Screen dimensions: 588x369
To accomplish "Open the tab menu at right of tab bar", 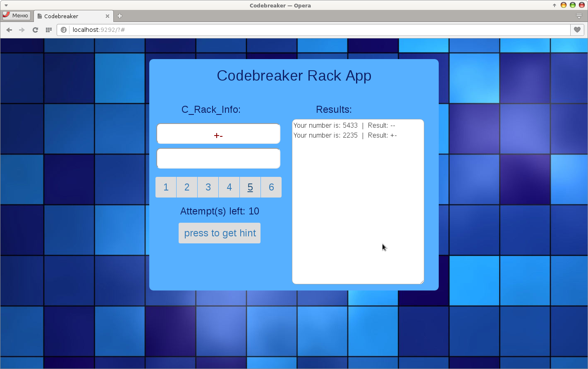I will click(579, 16).
